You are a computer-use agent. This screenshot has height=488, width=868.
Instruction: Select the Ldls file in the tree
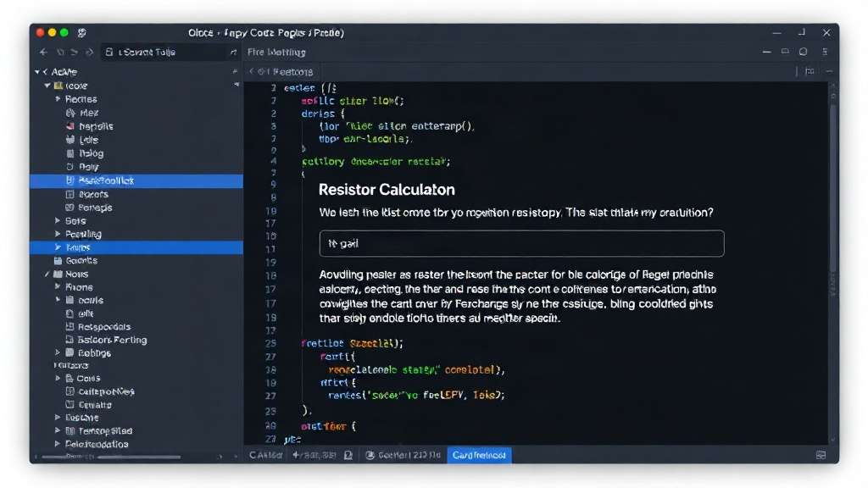(88, 140)
